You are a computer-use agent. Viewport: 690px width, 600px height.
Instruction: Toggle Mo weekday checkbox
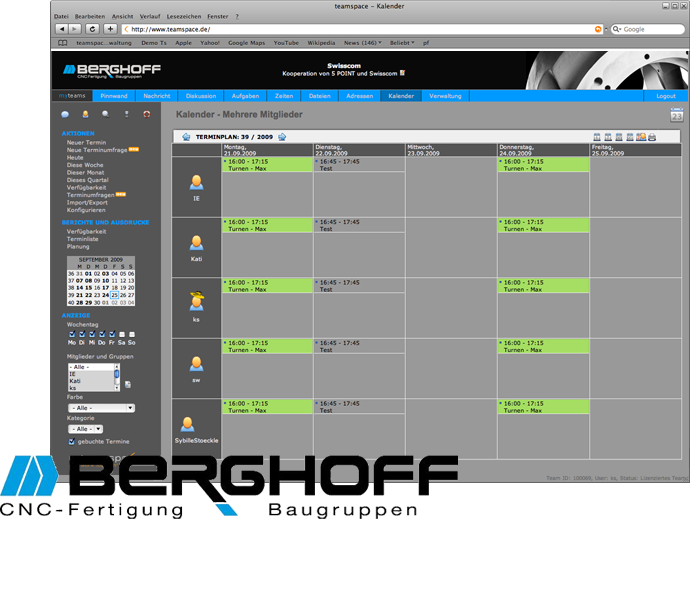[72, 334]
